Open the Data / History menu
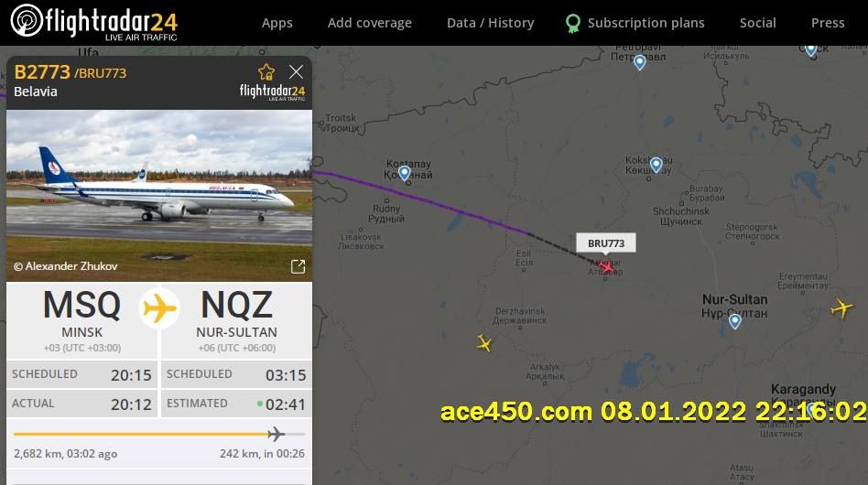This screenshot has height=485, width=868. coord(491,23)
